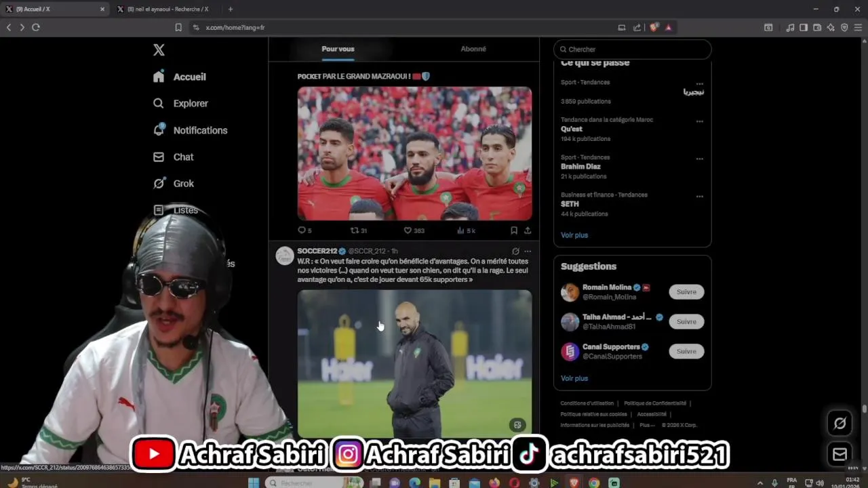The image size is (868, 488).
Task: Click Brave Shields icon
Action: point(654,27)
